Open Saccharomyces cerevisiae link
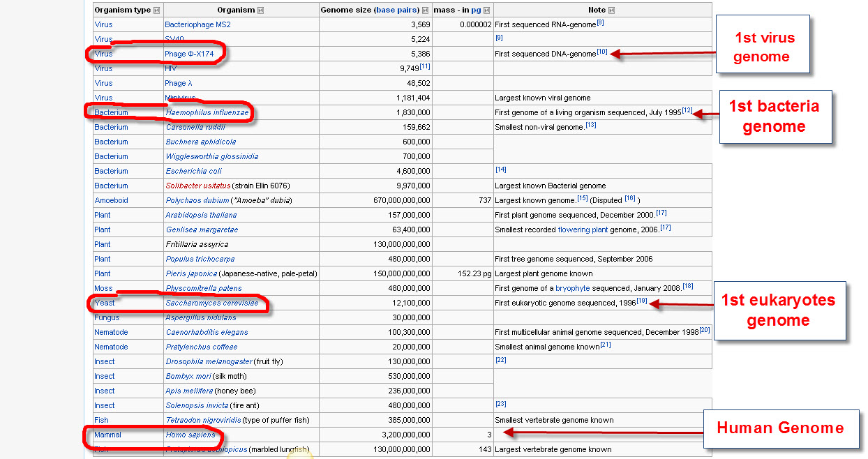Viewport: 868px width, 459px height. tap(212, 303)
